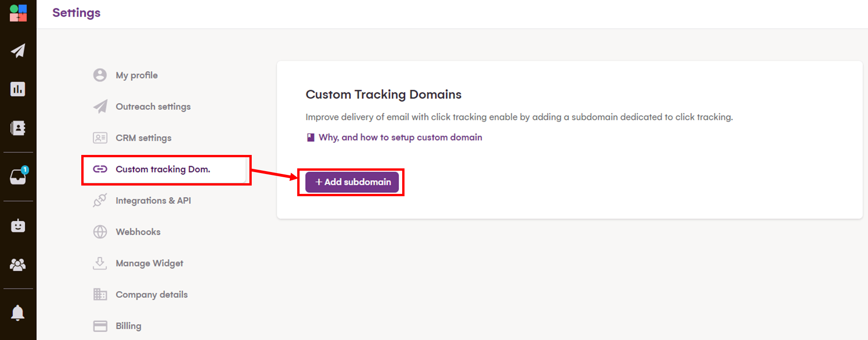Open 'Why, and how to setup custom domain' link

pos(400,137)
